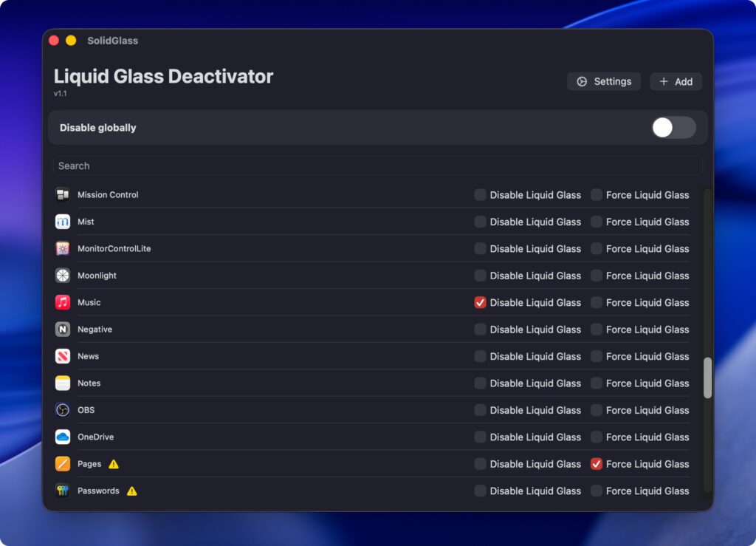Click the News app icon
The width and height of the screenshot is (756, 546).
[63, 356]
